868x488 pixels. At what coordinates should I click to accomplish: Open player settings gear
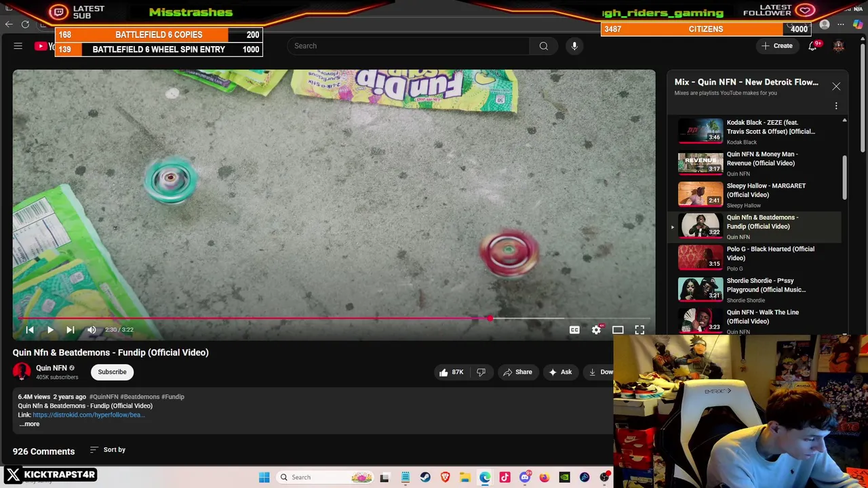pos(596,330)
